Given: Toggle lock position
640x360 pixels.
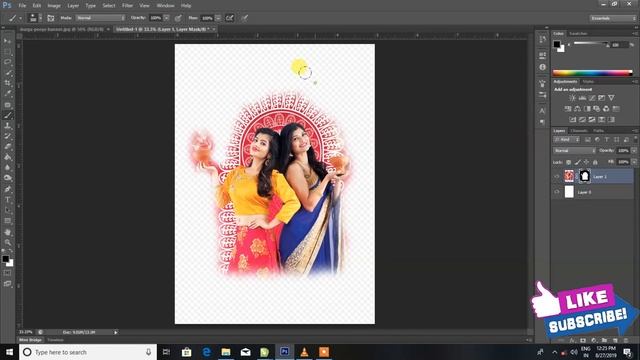Looking at the screenshot, I should coord(587,162).
